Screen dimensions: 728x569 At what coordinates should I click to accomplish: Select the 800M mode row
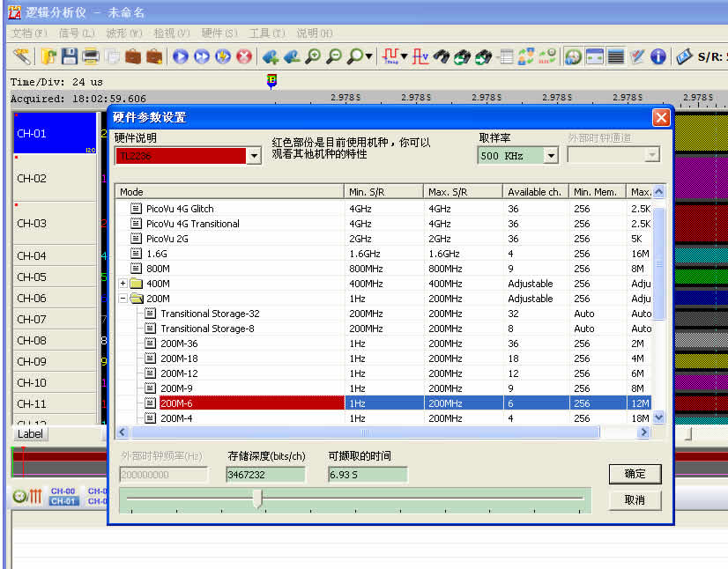tap(383, 269)
